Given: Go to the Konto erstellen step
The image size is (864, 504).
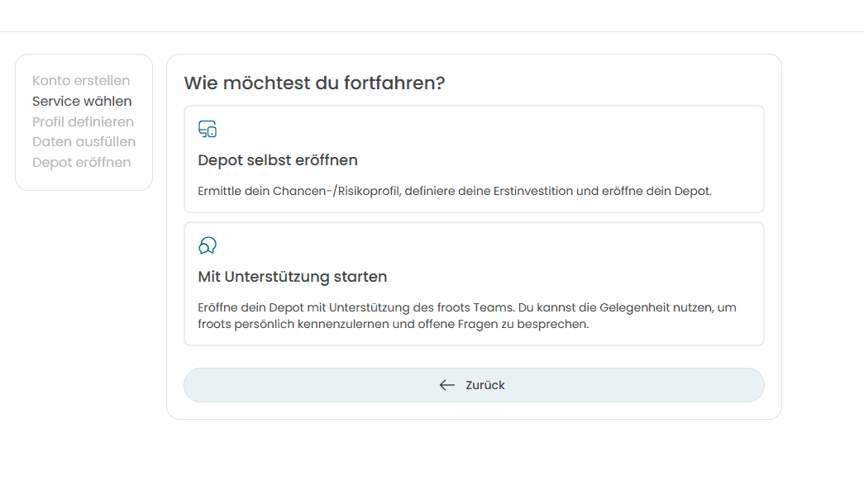Looking at the screenshot, I should 81,81.
